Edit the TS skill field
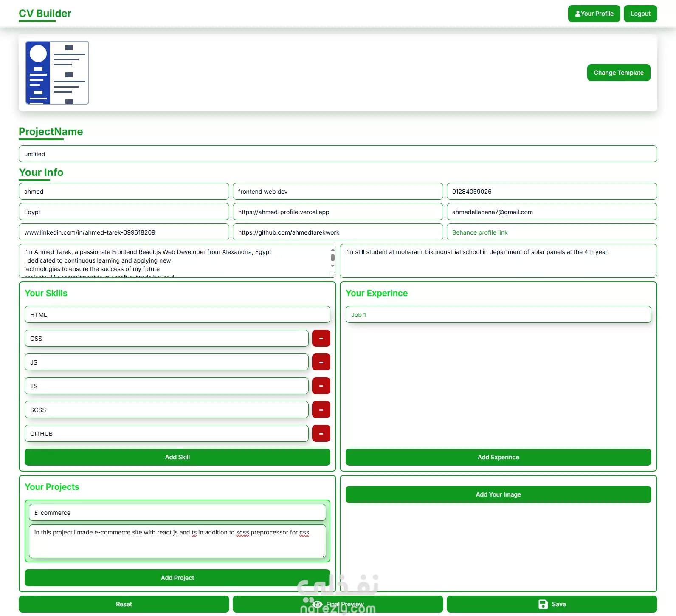This screenshot has height=616, width=676. (x=166, y=386)
